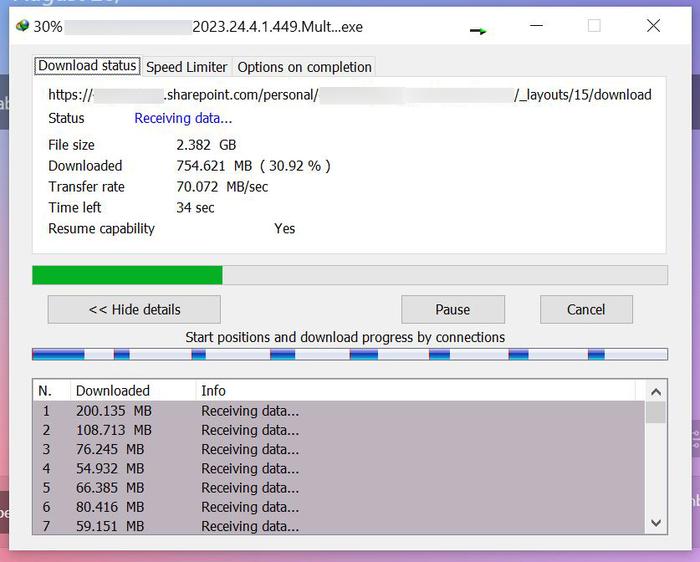Minimize the download progress window
Viewport: 700px width, 562px height.
(534, 26)
